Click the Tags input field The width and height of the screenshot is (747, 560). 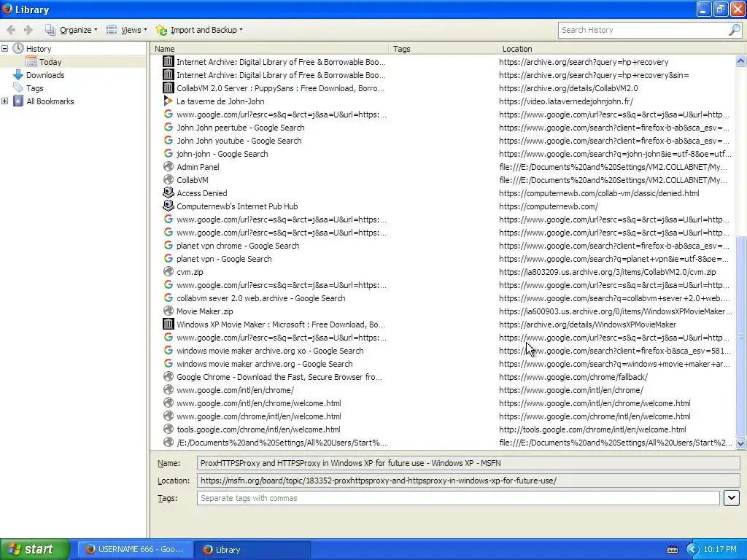pyautogui.click(x=458, y=498)
